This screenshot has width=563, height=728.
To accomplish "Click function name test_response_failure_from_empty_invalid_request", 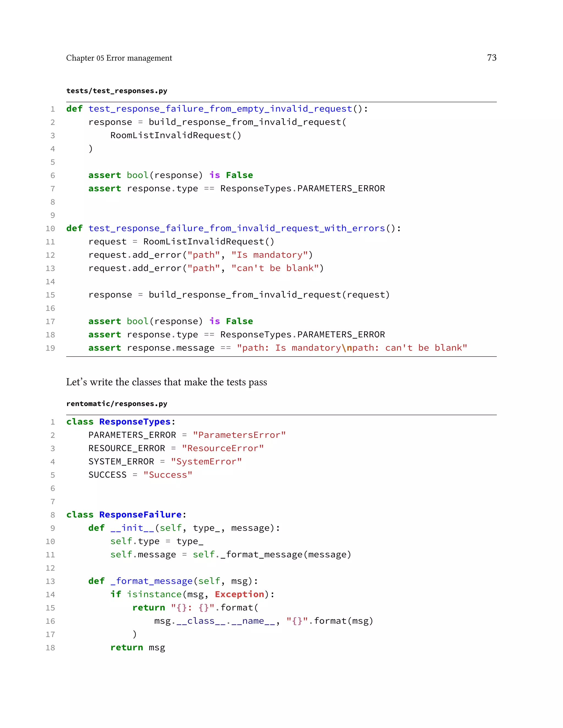I will pos(220,109).
